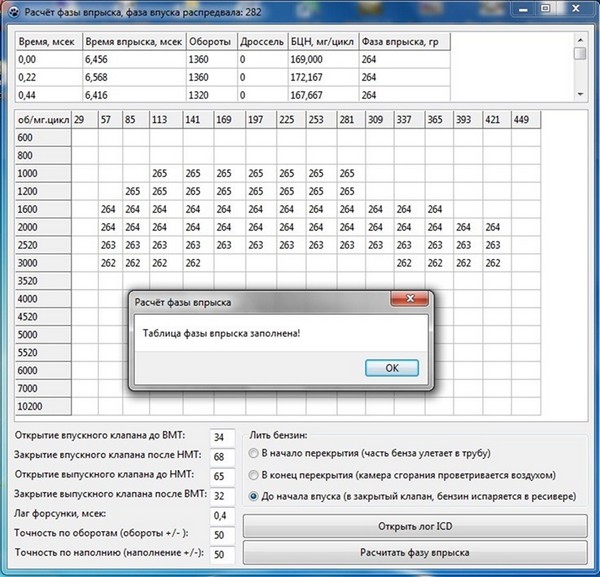The image size is (600, 577).
Task: Click Точность по наполнию input field
Action: pos(222,554)
